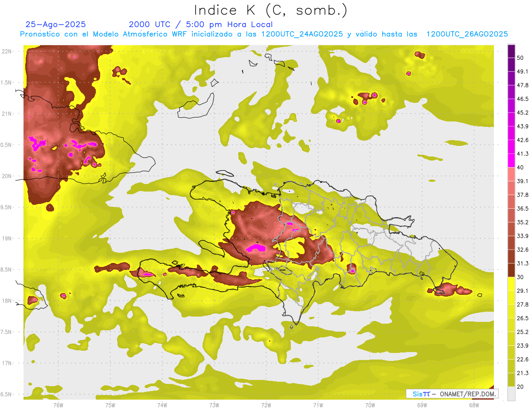Select the "69W" longitude label
Screen dimensions: 532x411
pos(422,404)
